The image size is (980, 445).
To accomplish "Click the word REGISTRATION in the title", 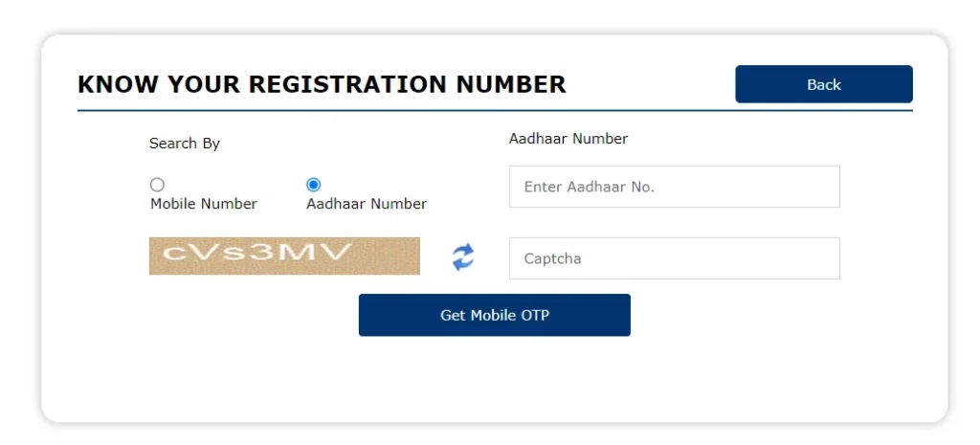I will (348, 84).
